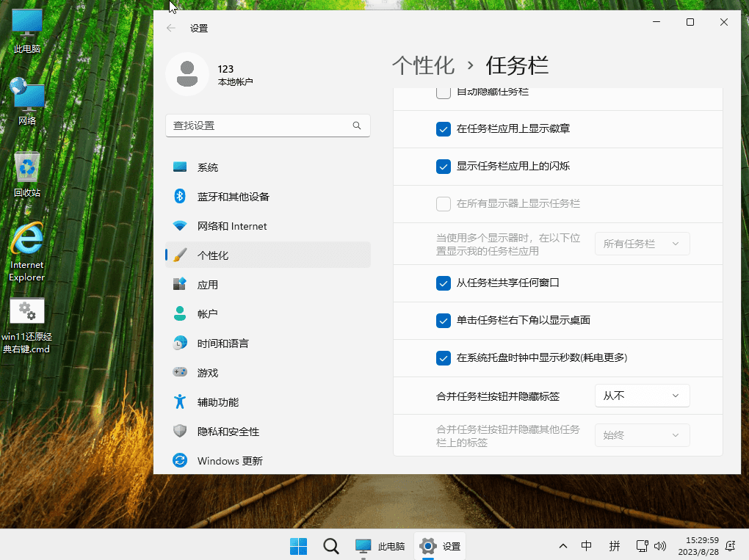Screen dimensions: 749x560
Task: Click the privacy shield icon
Action: pyautogui.click(x=180, y=431)
